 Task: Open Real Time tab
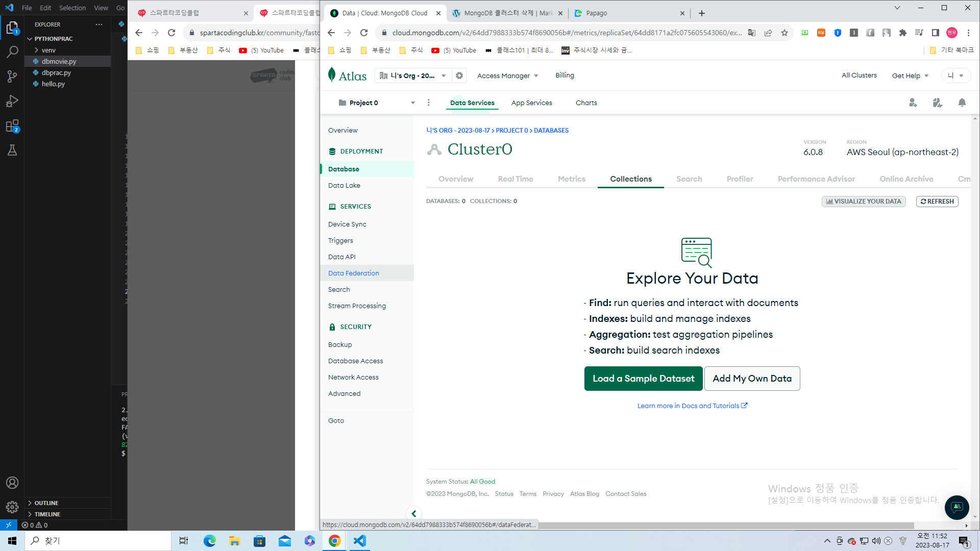(516, 179)
